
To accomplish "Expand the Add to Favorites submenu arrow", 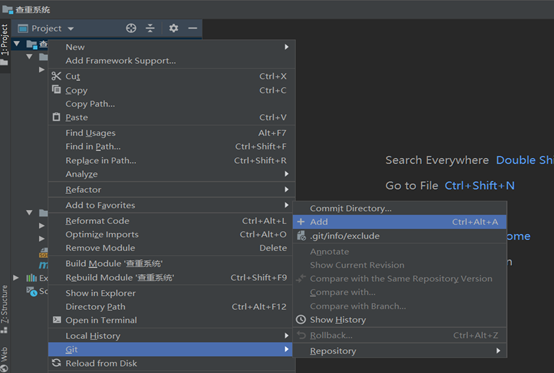I will point(287,205).
